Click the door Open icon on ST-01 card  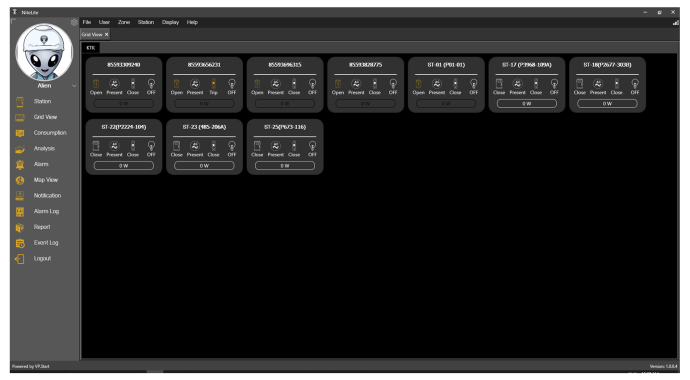click(418, 84)
